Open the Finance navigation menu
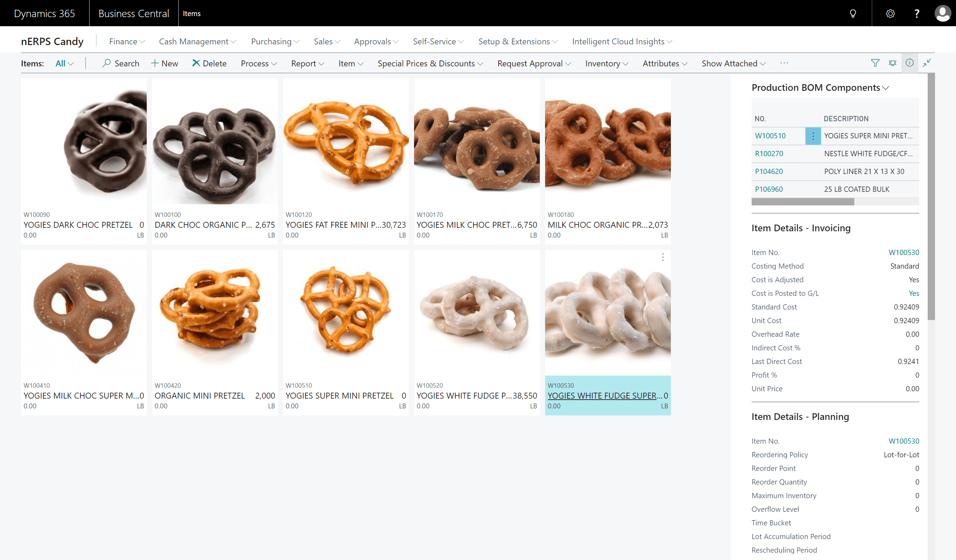956x560 pixels. pos(127,41)
